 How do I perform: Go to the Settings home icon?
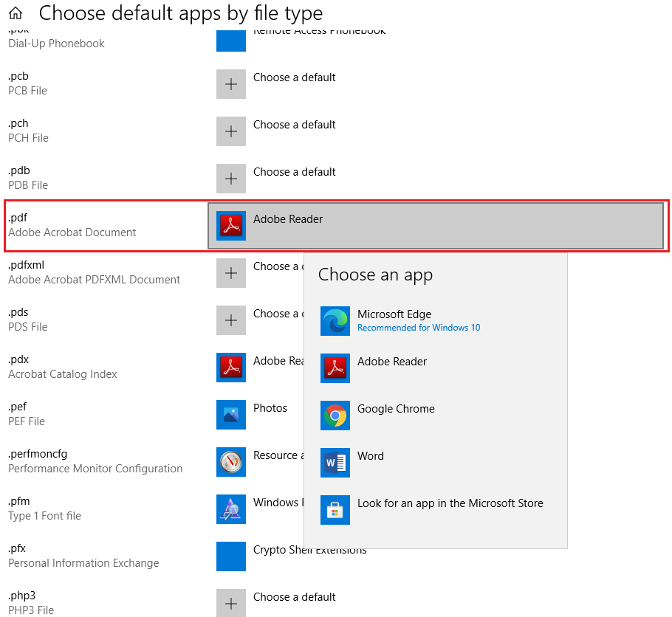[16, 13]
